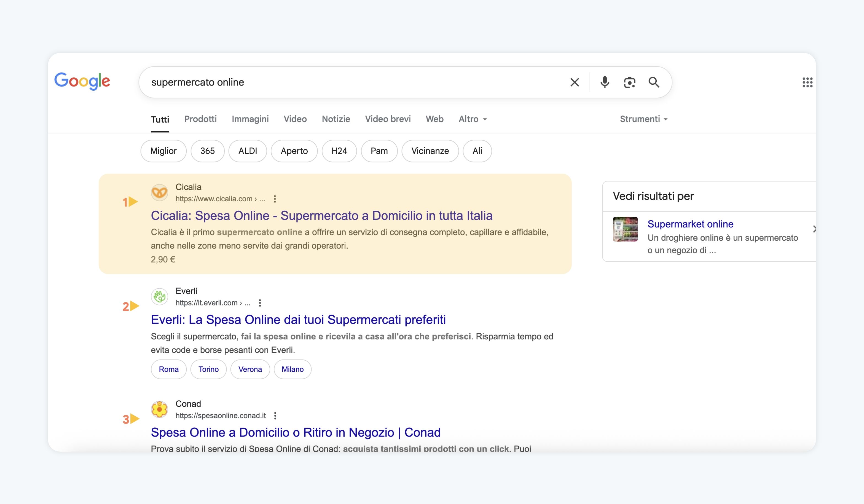Switch to the Prodotti tab
The height and width of the screenshot is (504, 864).
click(201, 119)
